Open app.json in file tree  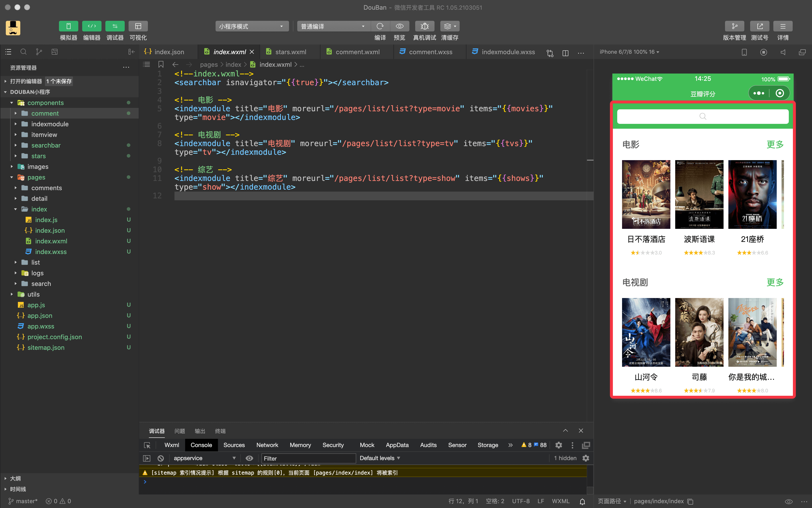click(40, 315)
